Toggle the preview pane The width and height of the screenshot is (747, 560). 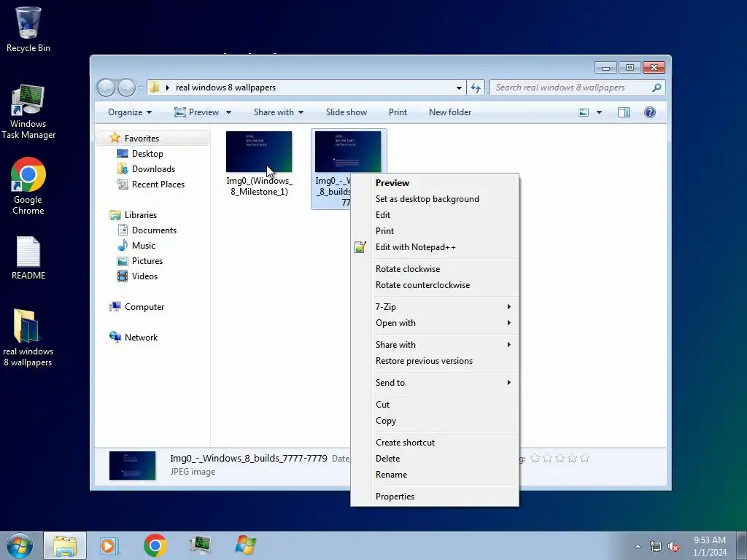pyautogui.click(x=624, y=112)
